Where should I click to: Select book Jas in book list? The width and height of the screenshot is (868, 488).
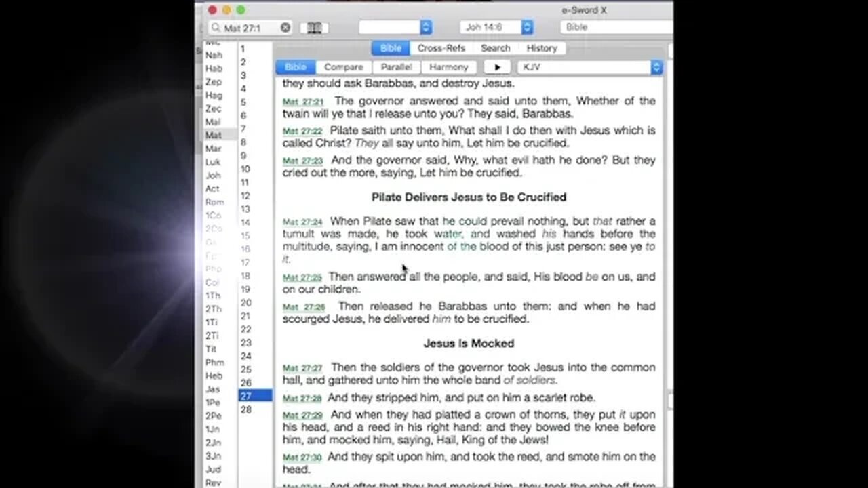213,389
